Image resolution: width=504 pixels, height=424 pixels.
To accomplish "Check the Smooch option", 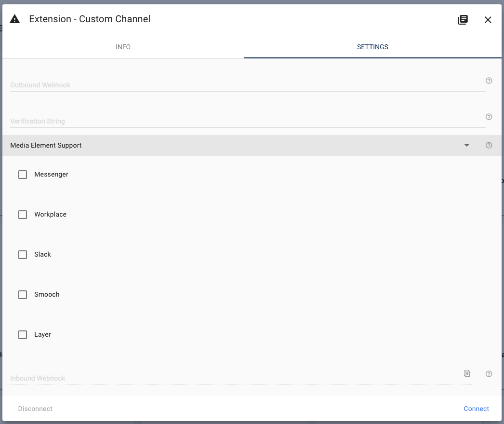I will pyautogui.click(x=23, y=295).
